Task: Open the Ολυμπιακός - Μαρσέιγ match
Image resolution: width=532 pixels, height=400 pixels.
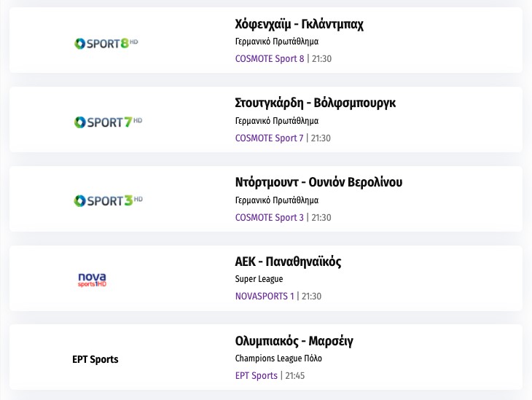Action: pos(294,341)
